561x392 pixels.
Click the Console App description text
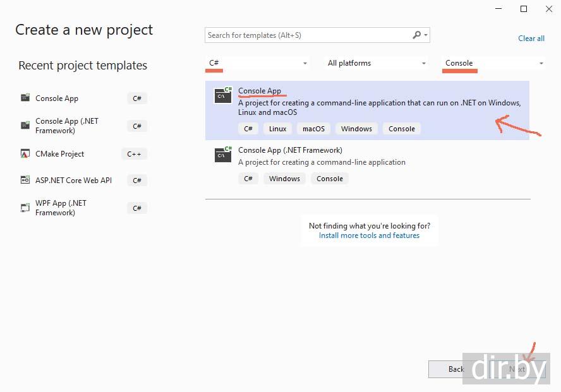(x=379, y=107)
